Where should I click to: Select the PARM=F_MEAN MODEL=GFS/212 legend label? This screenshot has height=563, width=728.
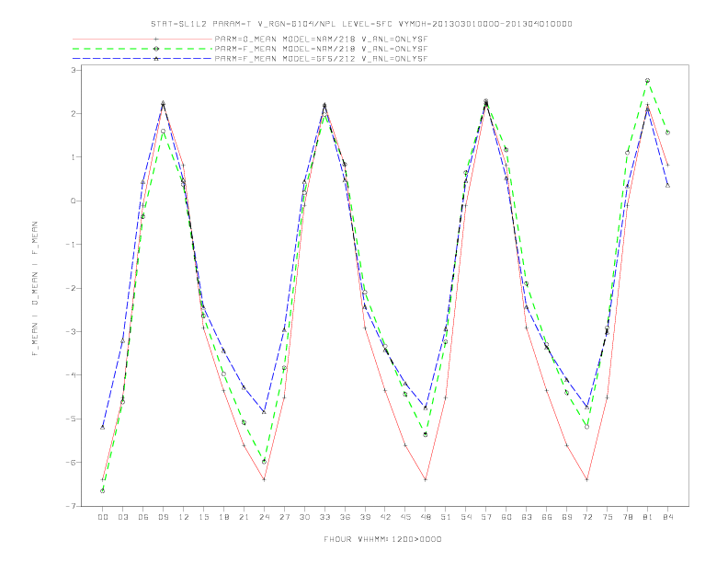[x=321, y=59]
